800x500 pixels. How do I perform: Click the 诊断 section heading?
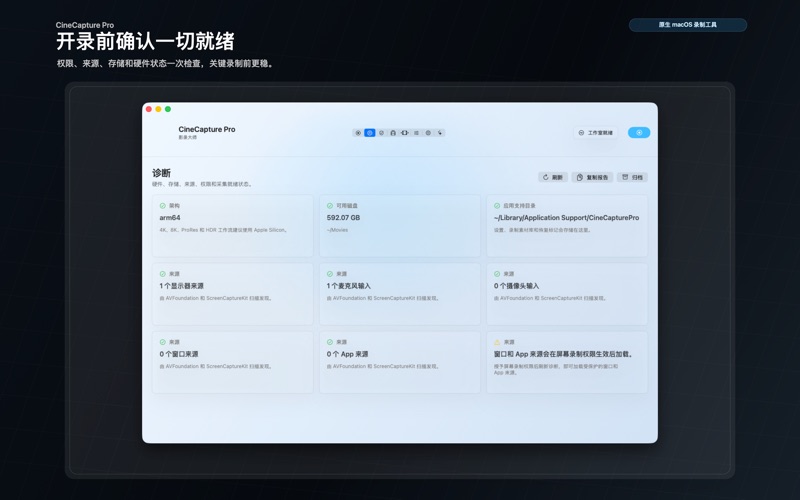tap(161, 173)
